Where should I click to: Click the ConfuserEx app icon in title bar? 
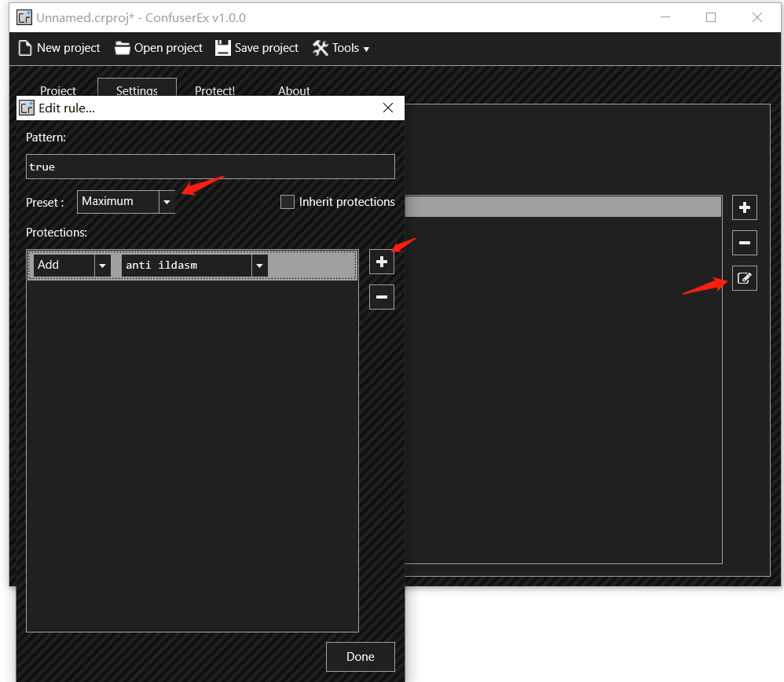[24, 17]
